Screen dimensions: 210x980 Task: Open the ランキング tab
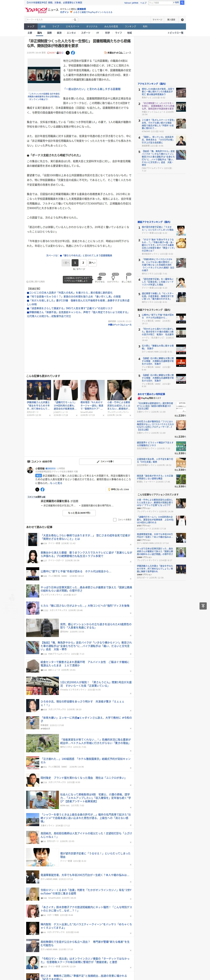pos(130,26)
